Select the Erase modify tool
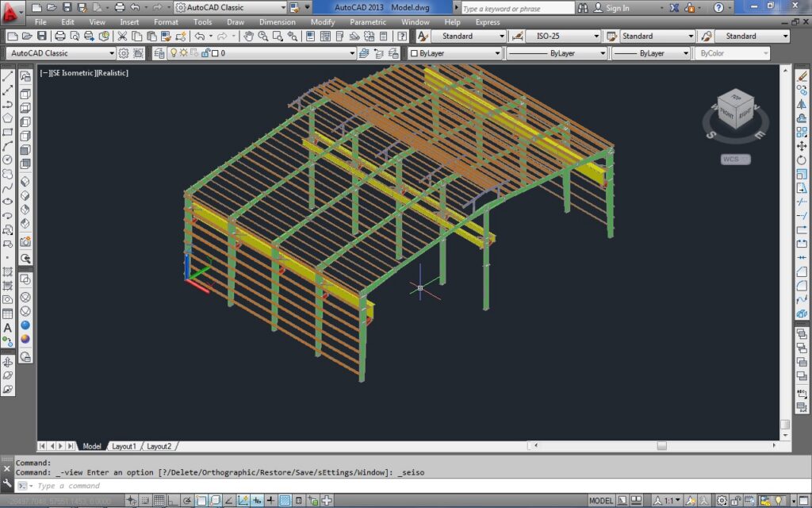This screenshot has height=508, width=812. point(802,76)
